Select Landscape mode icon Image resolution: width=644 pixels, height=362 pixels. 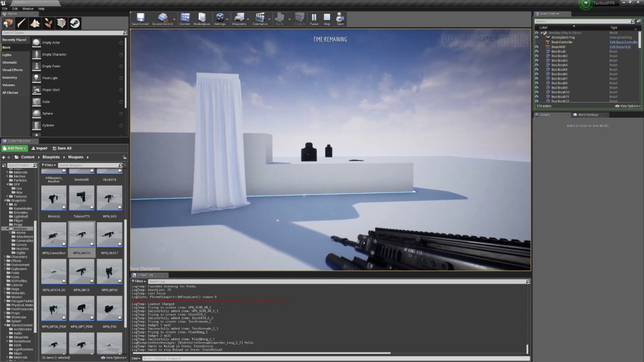35,23
